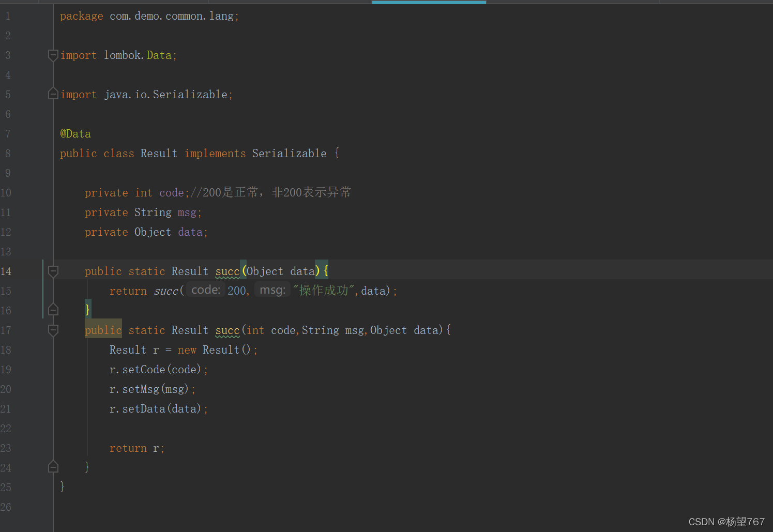Viewport: 773px width, 532px height.
Task: Click the underlined succ method name on line 14
Action: 228,271
